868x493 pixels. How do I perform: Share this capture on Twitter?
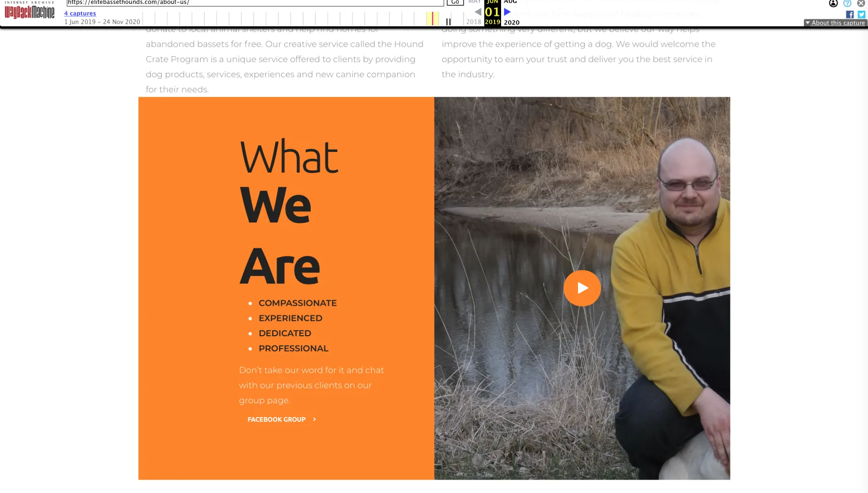coord(862,14)
